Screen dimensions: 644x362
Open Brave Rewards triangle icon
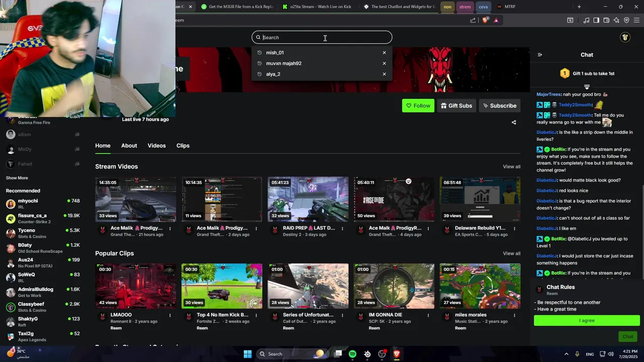click(x=496, y=20)
